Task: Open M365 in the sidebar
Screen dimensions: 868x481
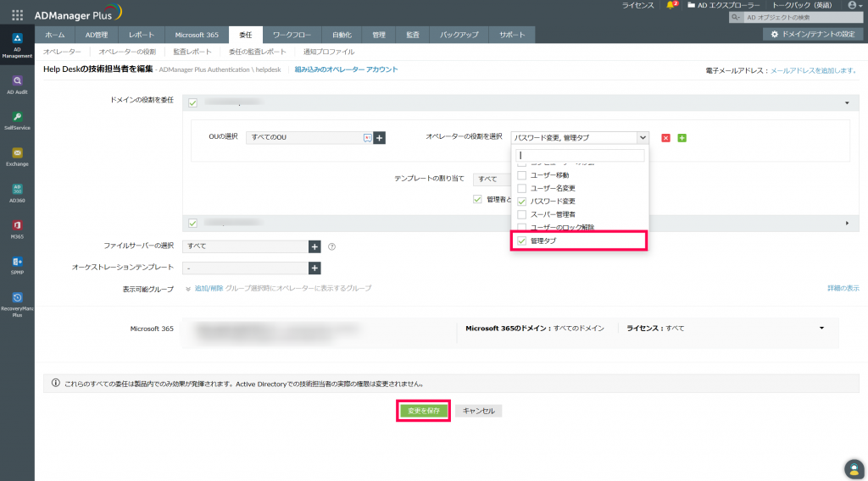Action: click(17, 229)
